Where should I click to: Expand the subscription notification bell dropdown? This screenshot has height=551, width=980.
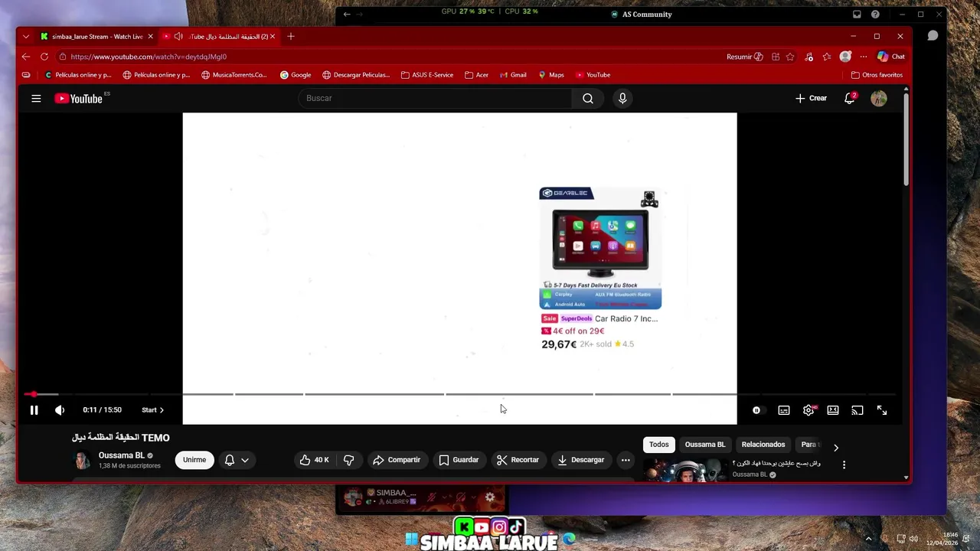(237, 460)
